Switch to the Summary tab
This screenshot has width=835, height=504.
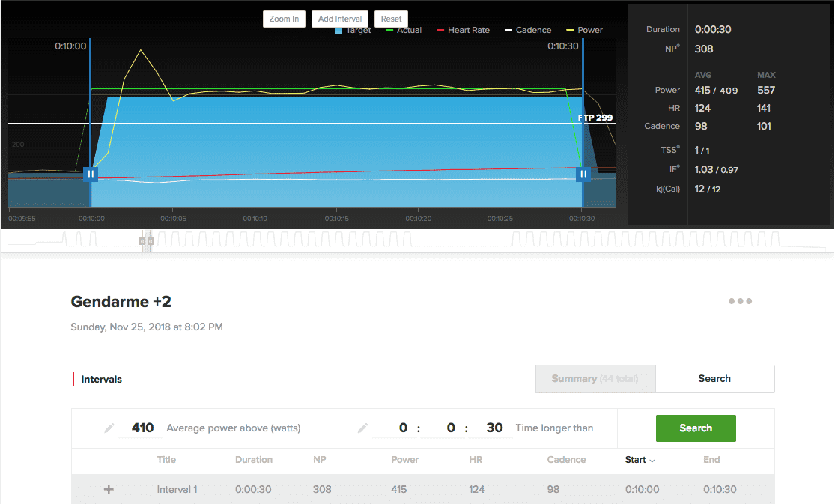click(595, 379)
